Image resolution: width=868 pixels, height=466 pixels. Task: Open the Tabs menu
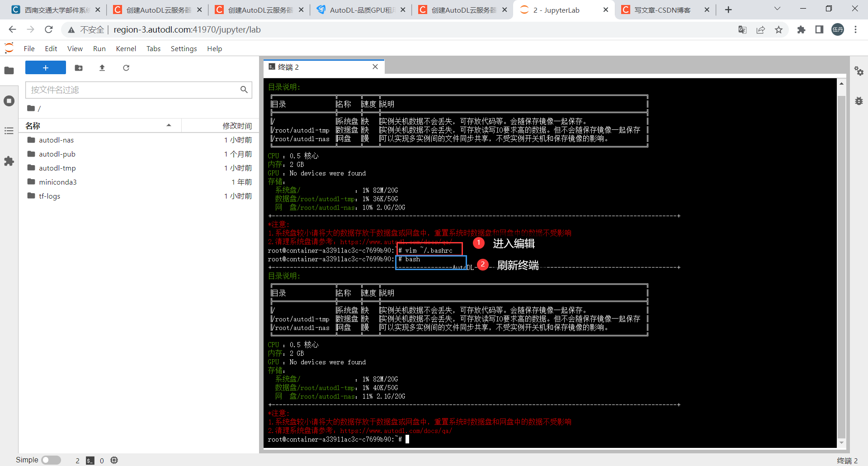[x=154, y=49]
